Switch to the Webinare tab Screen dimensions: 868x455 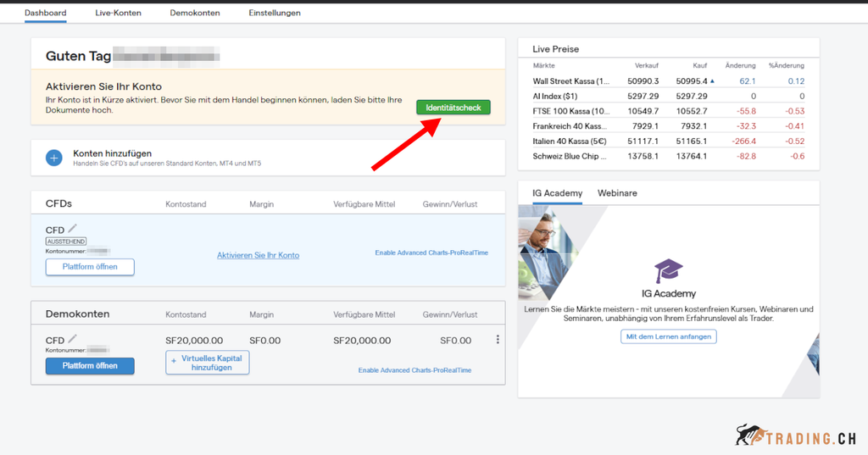tap(617, 193)
